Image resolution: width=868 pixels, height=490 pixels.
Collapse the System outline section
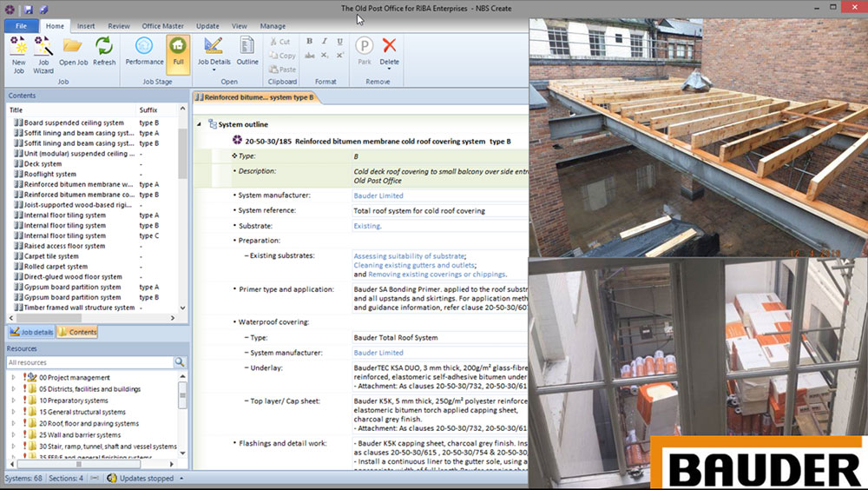point(200,124)
